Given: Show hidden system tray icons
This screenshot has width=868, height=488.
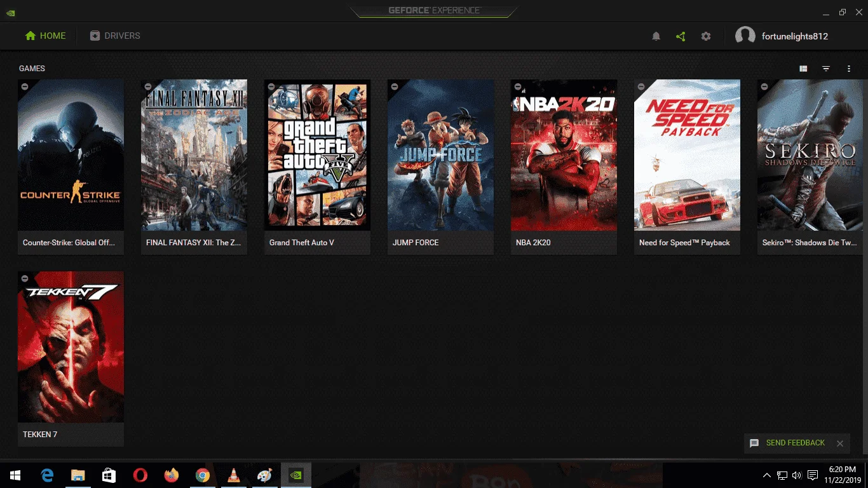Looking at the screenshot, I should pos(767,475).
